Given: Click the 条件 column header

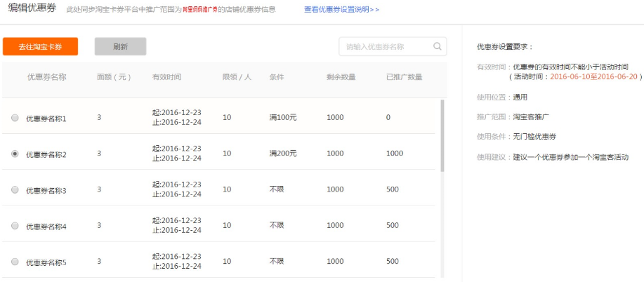Looking at the screenshot, I should click(x=277, y=76).
